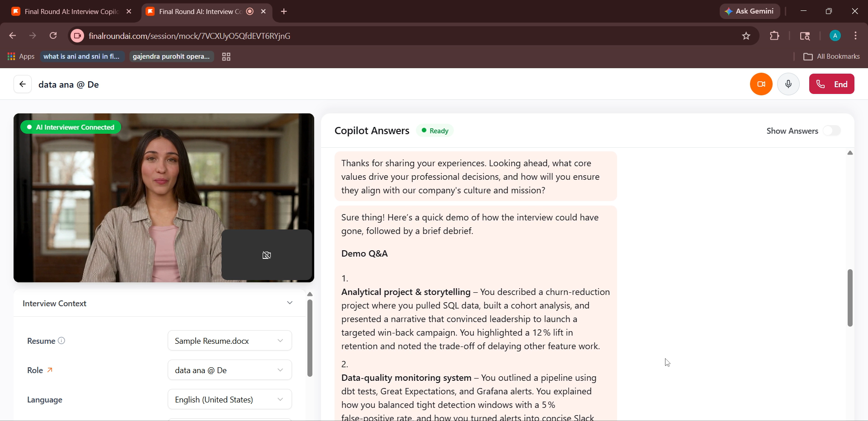The height and width of the screenshot is (421, 868).
Task: Open the Role dropdown showing data ana @ De
Action: [x=230, y=370]
